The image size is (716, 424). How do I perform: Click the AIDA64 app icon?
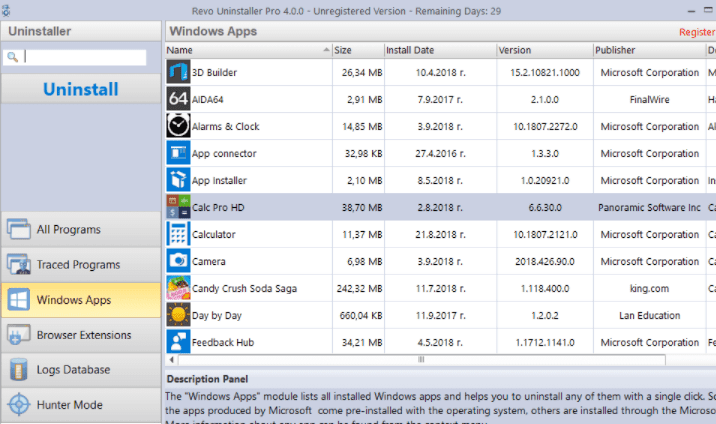tap(178, 99)
